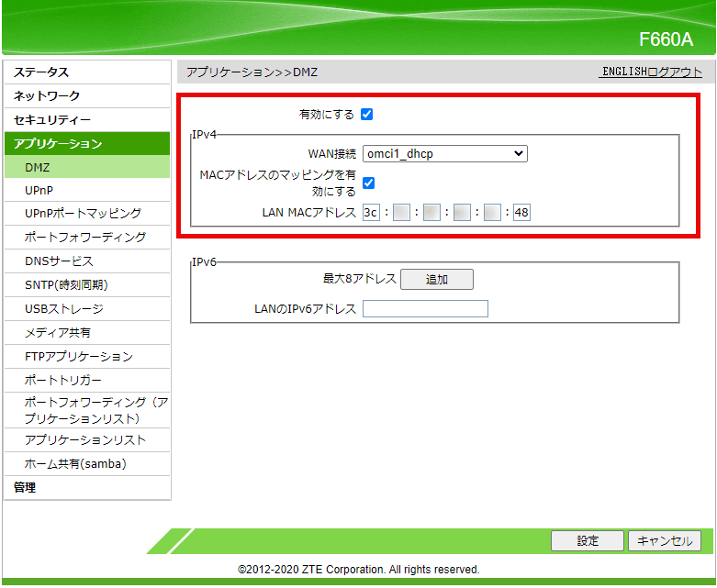Click the キャンセル button
717x588 pixels.
666,541
